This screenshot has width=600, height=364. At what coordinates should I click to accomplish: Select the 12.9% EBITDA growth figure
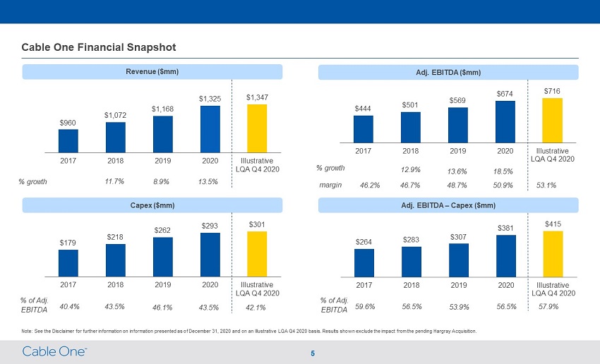pyautogui.click(x=411, y=169)
